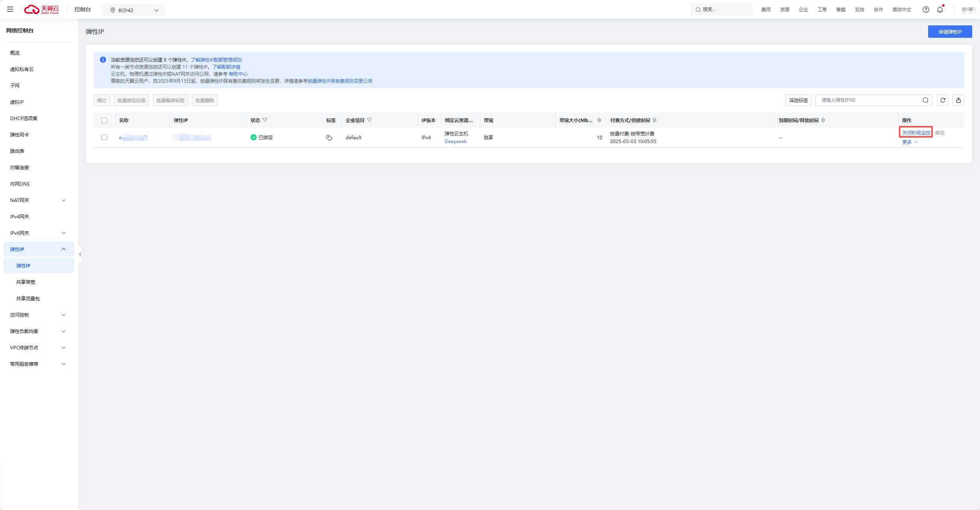Image resolution: width=980 pixels, height=510 pixels.
Task: Click the tag icon in the table row
Action: 329,138
